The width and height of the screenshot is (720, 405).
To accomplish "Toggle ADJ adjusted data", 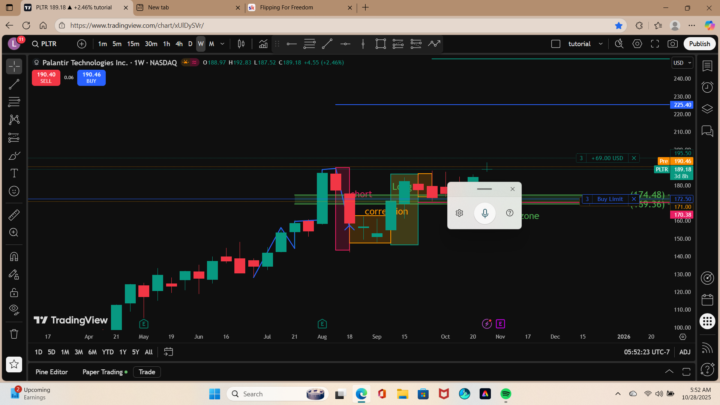I will [x=685, y=352].
